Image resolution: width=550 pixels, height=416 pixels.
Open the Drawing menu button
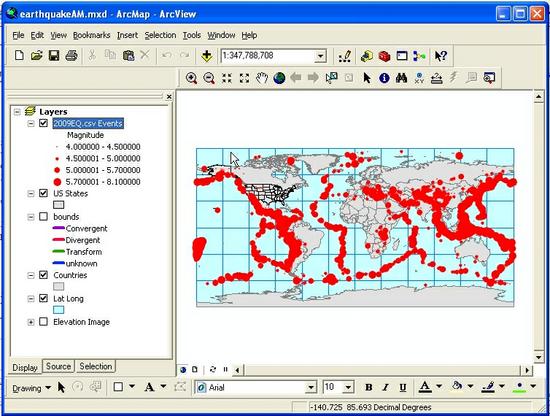pyautogui.click(x=31, y=388)
